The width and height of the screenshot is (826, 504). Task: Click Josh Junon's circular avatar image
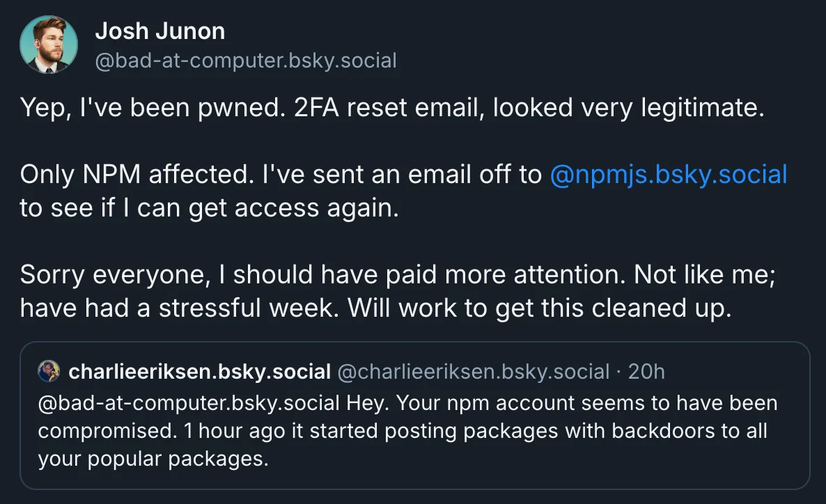tap(49, 44)
